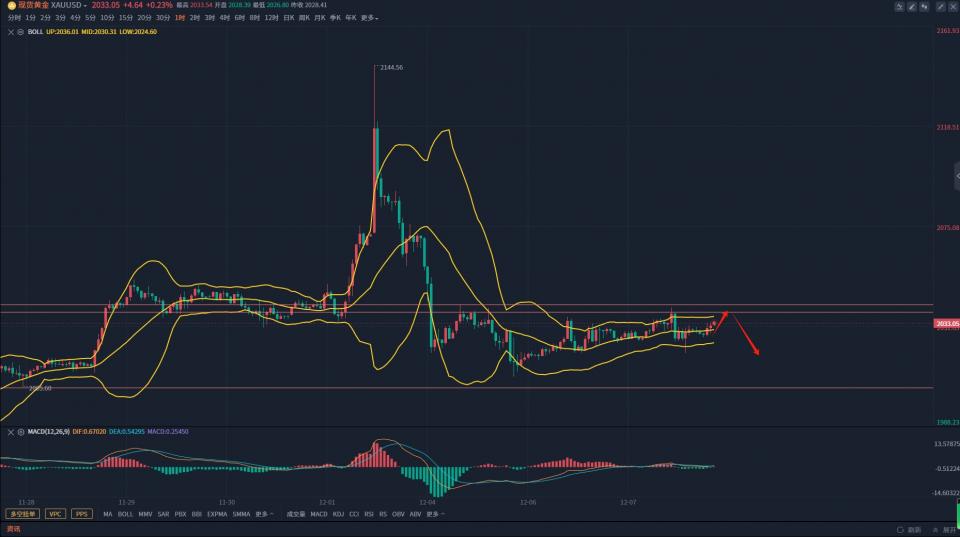Image resolution: width=960 pixels, height=537 pixels.
Task: Click the VPC button
Action: point(55,514)
